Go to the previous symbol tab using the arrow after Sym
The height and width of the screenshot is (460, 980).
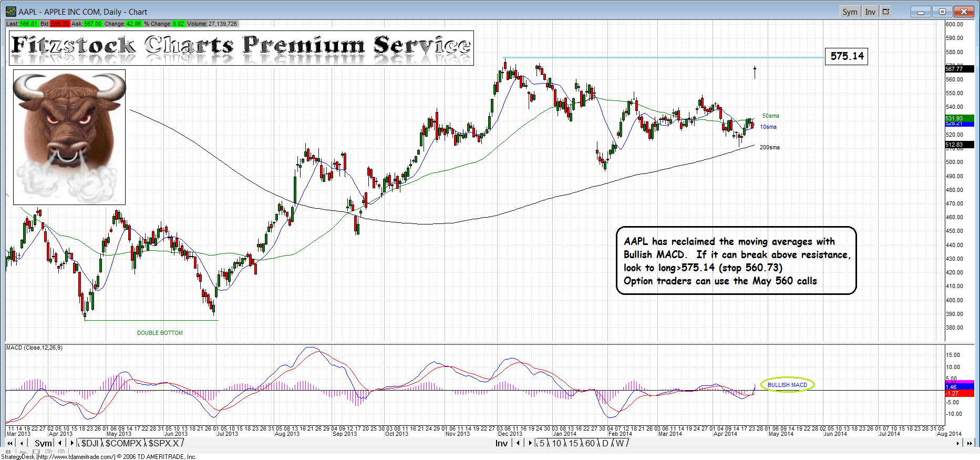coord(60,443)
